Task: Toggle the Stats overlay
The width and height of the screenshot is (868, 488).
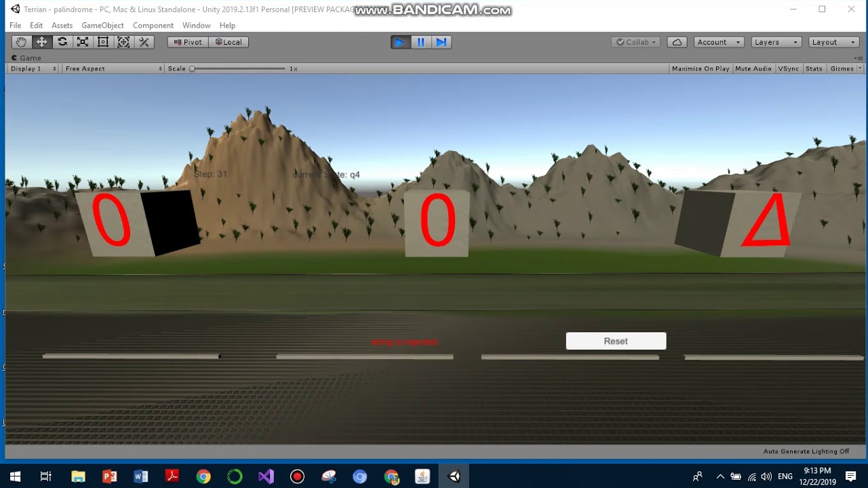Action: click(814, 68)
